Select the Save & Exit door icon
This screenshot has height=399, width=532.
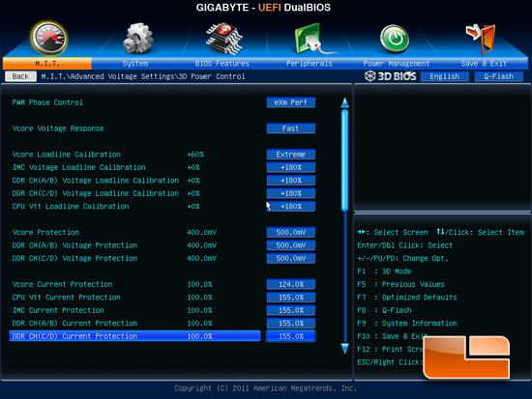[x=481, y=39]
